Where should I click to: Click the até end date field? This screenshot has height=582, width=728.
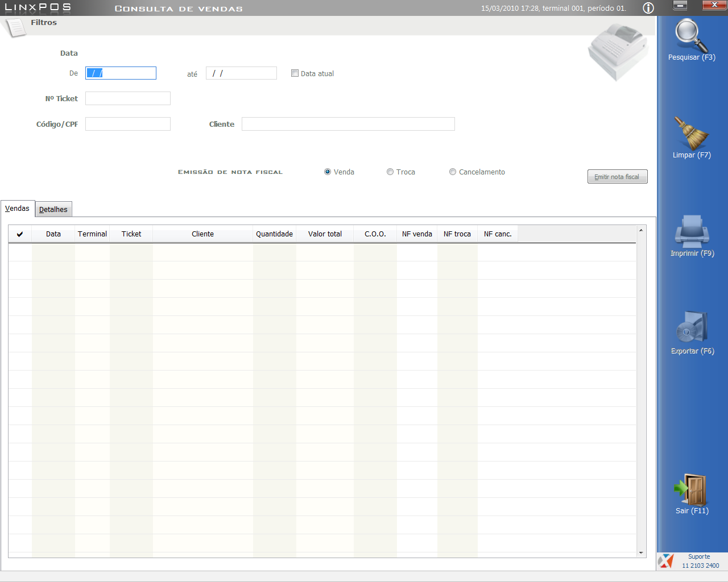pyautogui.click(x=241, y=73)
